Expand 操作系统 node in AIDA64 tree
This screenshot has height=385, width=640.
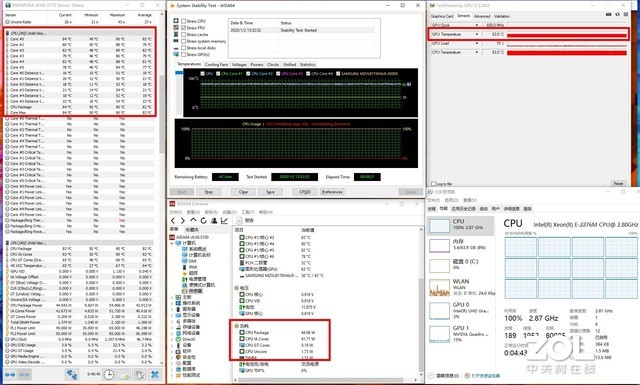coord(172,303)
